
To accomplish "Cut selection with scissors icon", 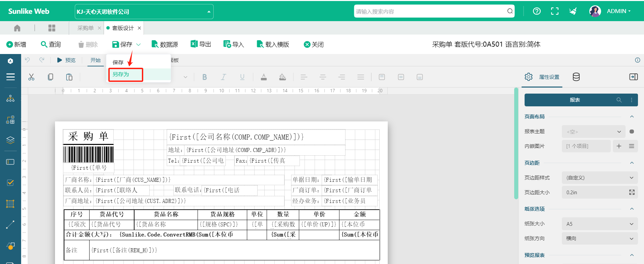I will (31, 77).
